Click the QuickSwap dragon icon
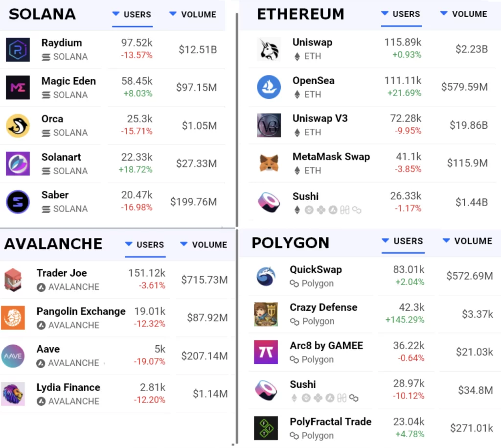This screenshot has width=501, height=448. (x=266, y=276)
